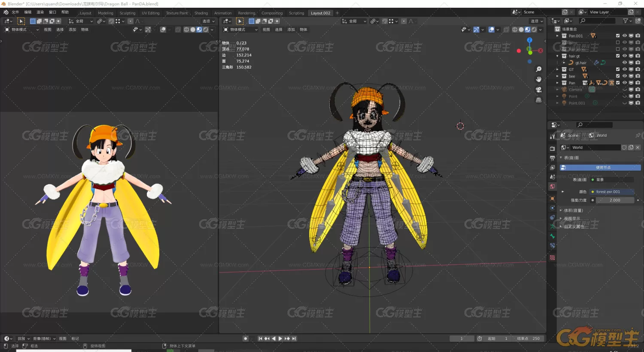This screenshot has width=644, height=352.
Task: Open the World properties tab icon
Action: [552, 187]
